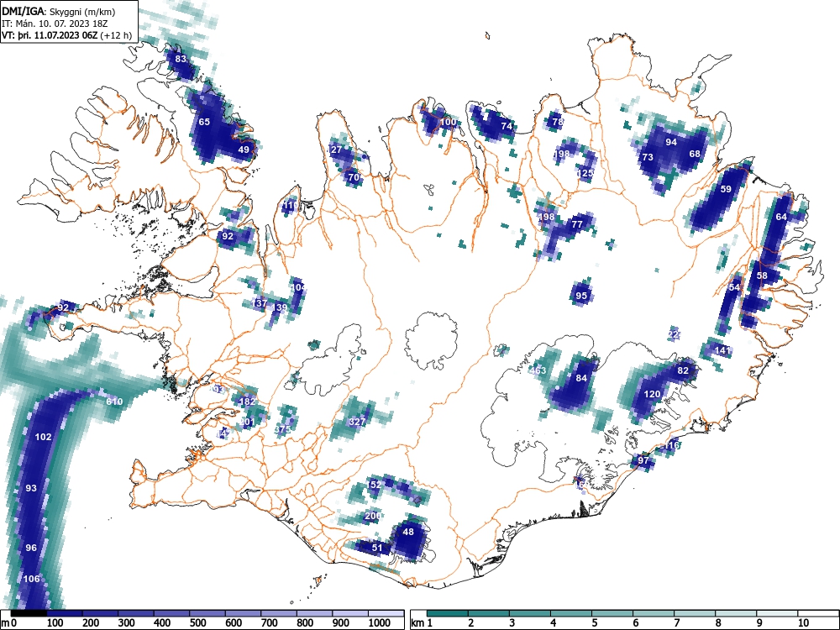
Task: Click the value 102 in the offshore band
Action: pyautogui.click(x=43, y=437)
